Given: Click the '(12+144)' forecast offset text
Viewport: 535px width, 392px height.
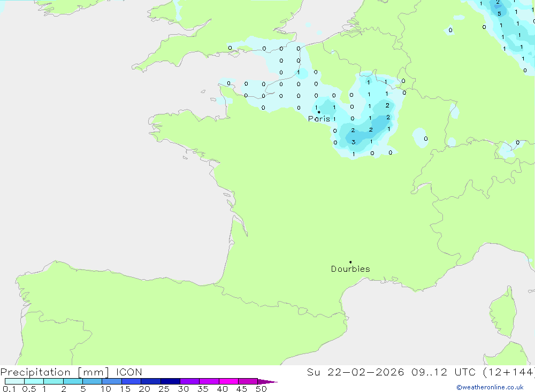Looking at the screenshot, I should (509, 372).
